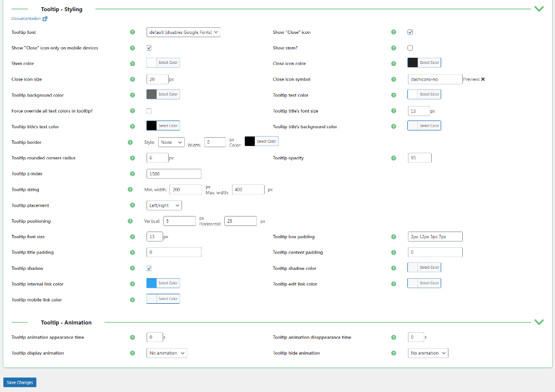Click help icon for Tooltip z-index

132,174
